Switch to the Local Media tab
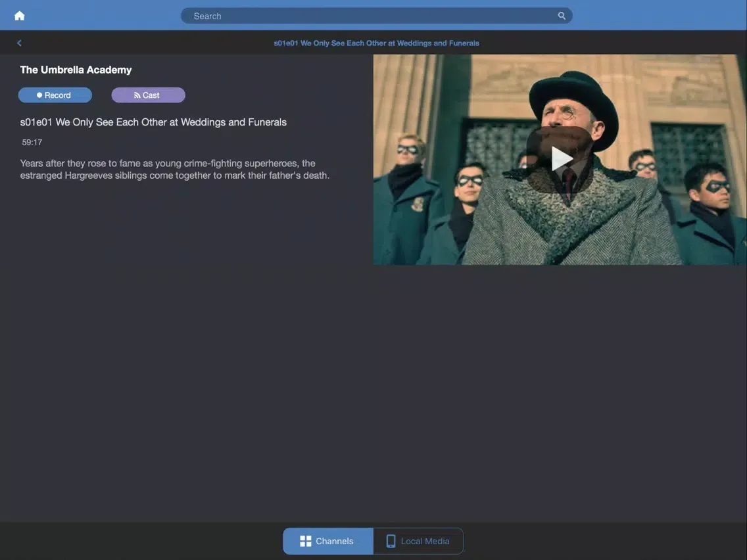Screen dimensions: 747x560 (418, 541)
